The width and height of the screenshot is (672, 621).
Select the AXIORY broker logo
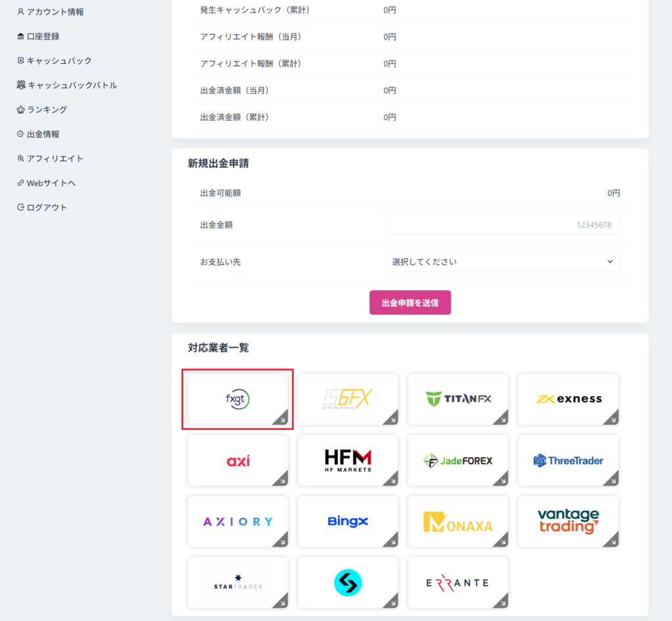tap(238, 521)
